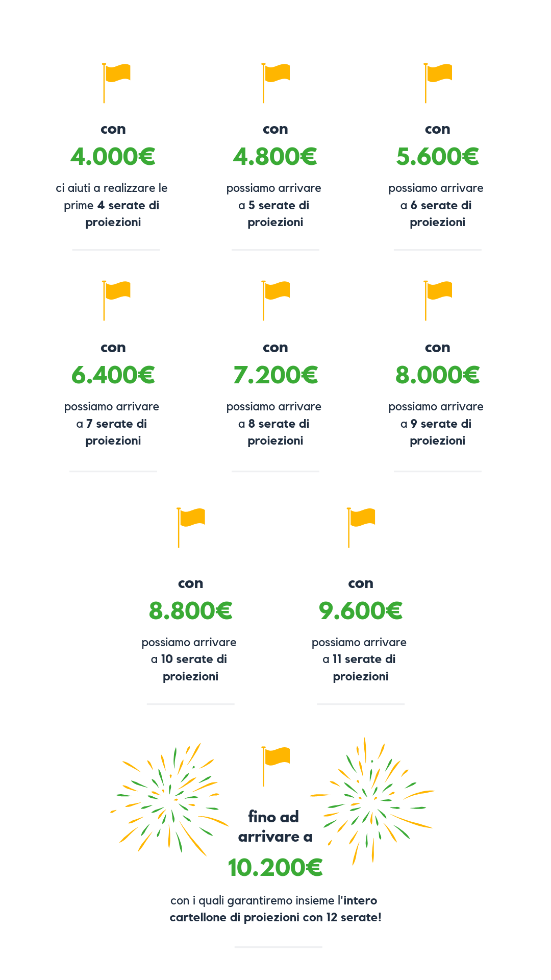Click the flag icon above 4.800€
The height and width of the screenshot is (980, 551).
coord(275,83)
